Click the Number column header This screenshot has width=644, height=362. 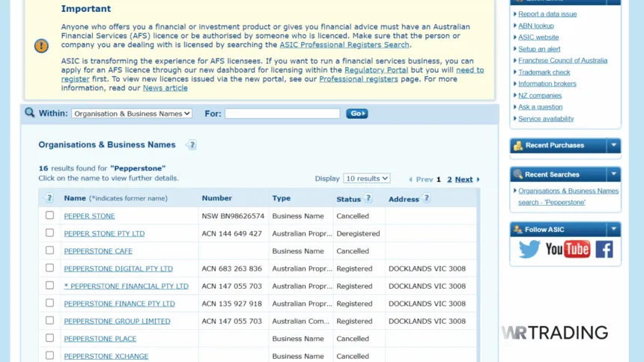[217, 198]
